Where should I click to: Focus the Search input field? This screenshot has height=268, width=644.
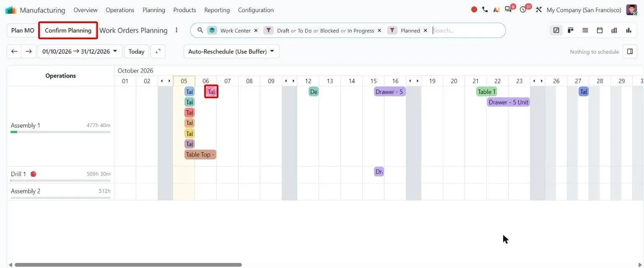coord(467,30)
